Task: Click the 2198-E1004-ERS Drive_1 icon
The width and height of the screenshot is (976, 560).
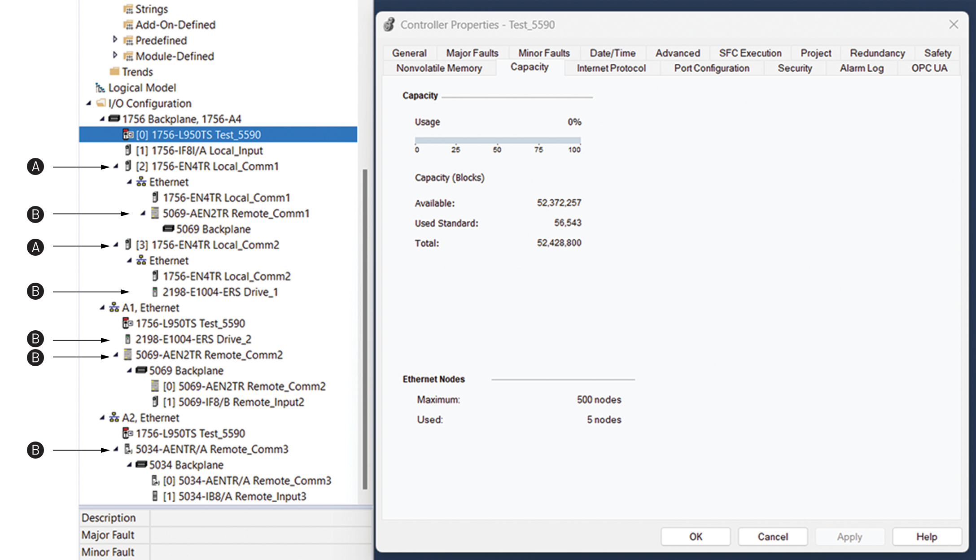Action: [155, 292]
